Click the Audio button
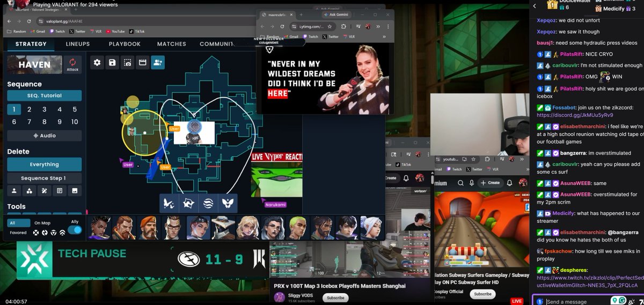Image resolution: width=644 pixels, height=305 pixels. pos(45,136)
